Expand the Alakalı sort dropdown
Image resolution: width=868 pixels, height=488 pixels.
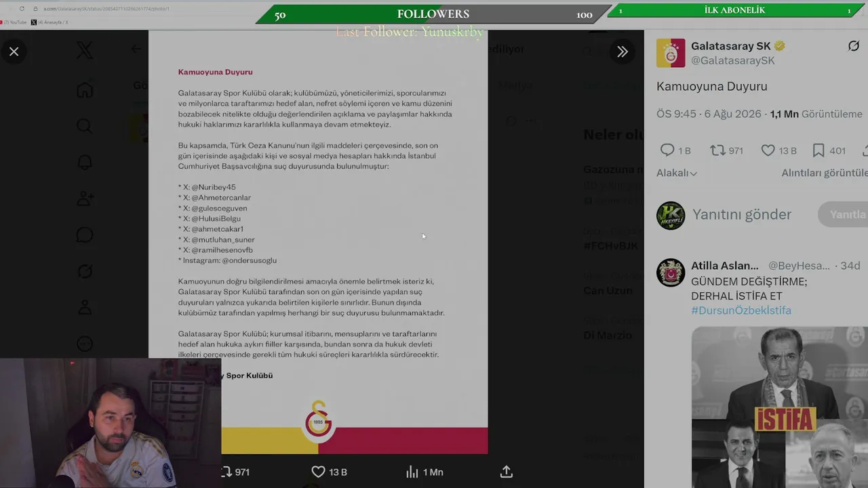pos(677,173)
